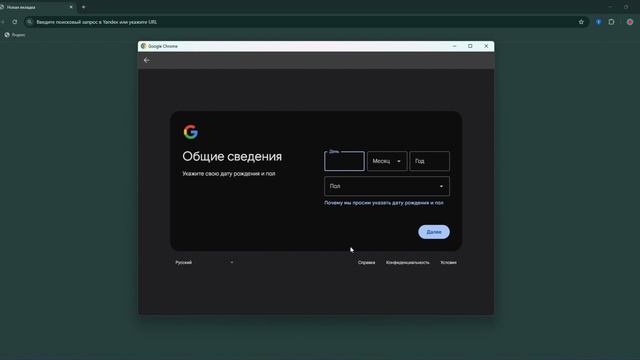Viewport: 640px width, 360px height.
Task: Expand the Пол gender dropdown
Action: (x=387, y=186)
